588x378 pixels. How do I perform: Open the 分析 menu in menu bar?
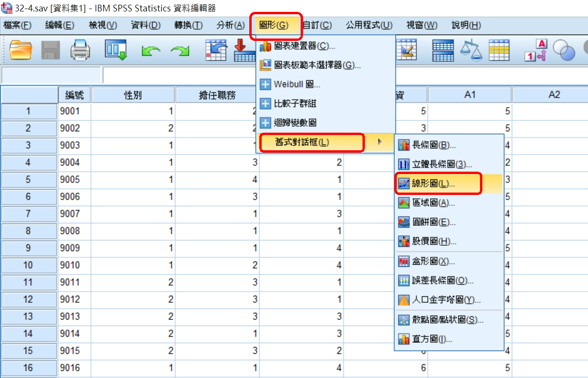tap(230, 26)
